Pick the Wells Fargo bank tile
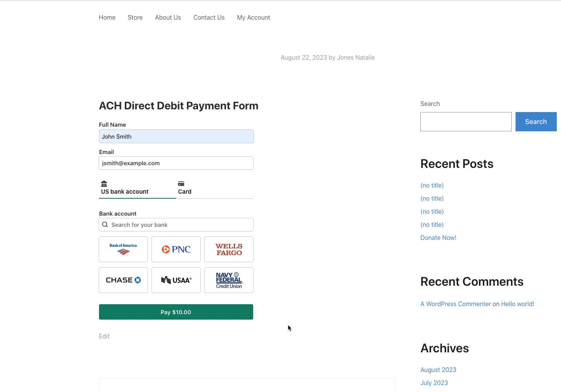This screenshot has width=561, height=392. tap(229, 249)
